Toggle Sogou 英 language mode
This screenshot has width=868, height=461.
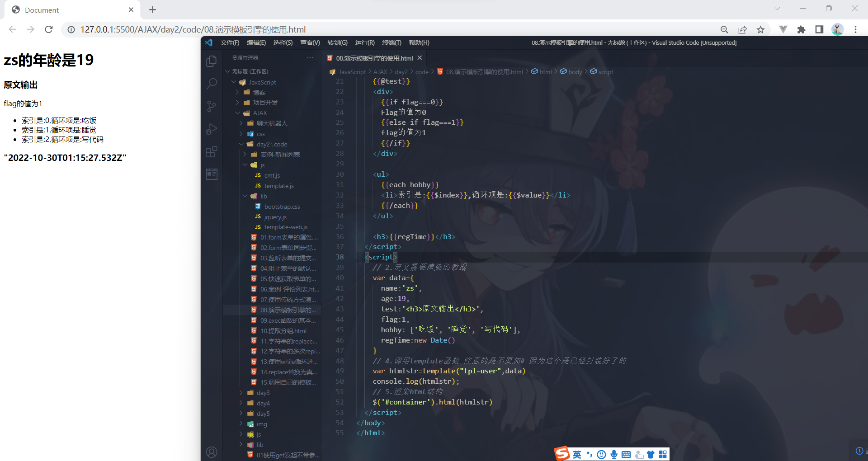coord(577,454)
